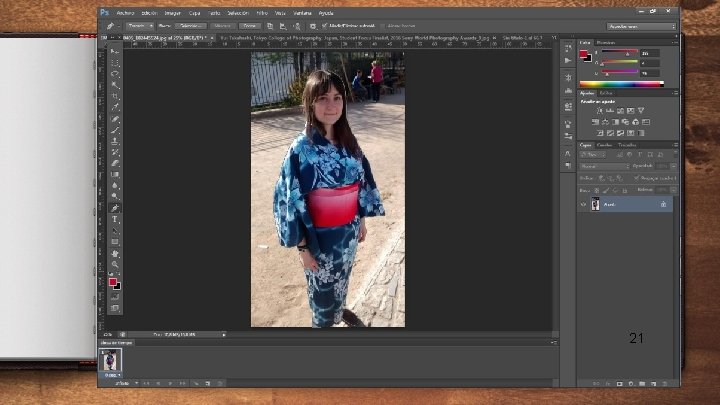Screen dimensions: 720x405
Task: Toggle the propagate frame 1 checkbox
Action: [x=636, y=178]
